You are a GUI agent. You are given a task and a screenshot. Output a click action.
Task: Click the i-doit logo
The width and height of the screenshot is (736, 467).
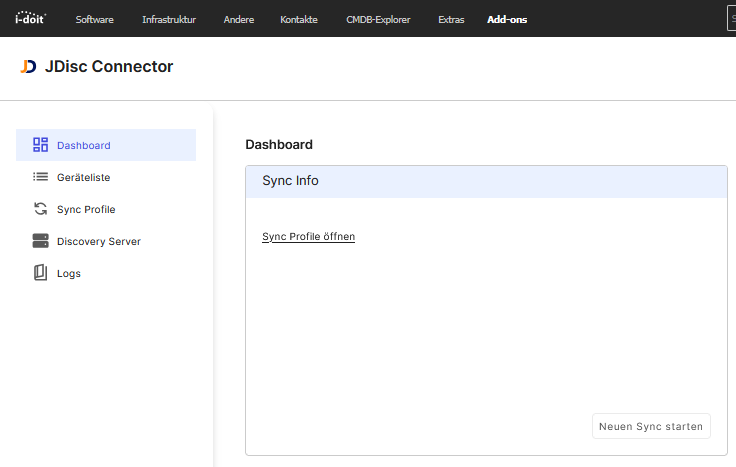29,18
